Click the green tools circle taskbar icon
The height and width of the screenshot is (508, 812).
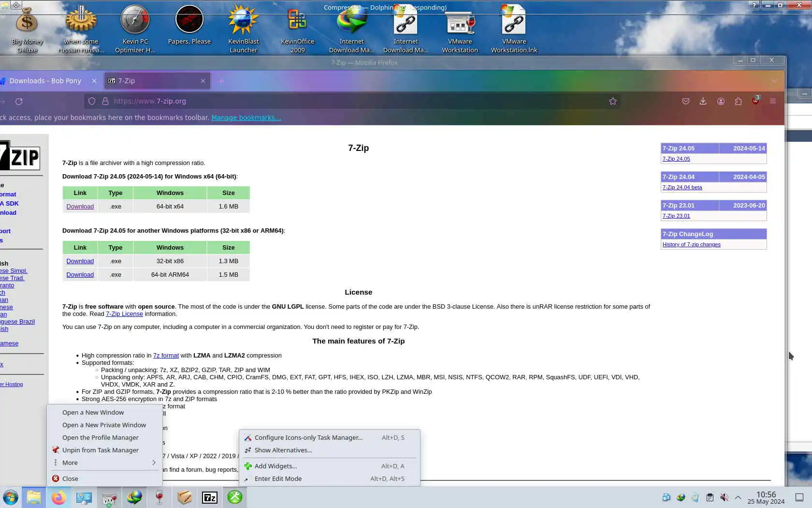[235, 497]
